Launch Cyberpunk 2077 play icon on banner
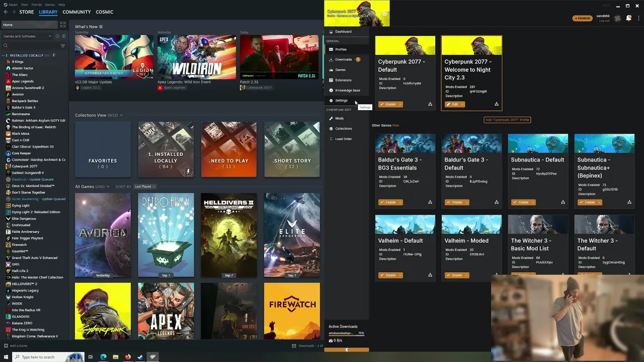 click(384, 14)
